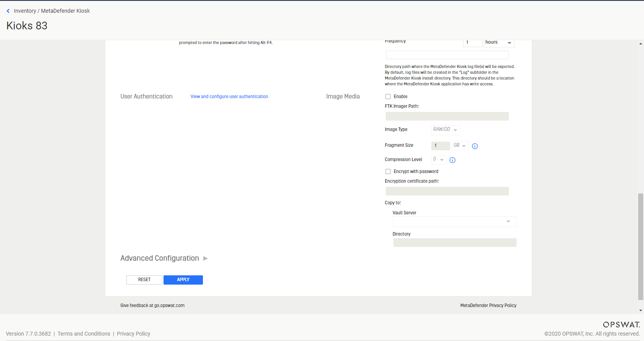
Task: Open the footer Privacy Policy link
Action: [x=133, y=334]
